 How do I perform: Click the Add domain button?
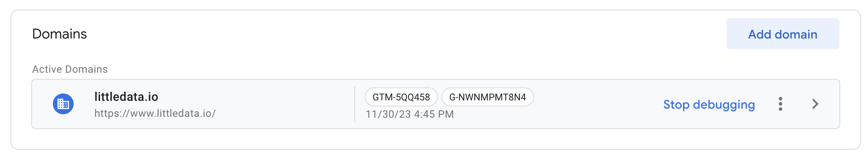tap(783, 34)
